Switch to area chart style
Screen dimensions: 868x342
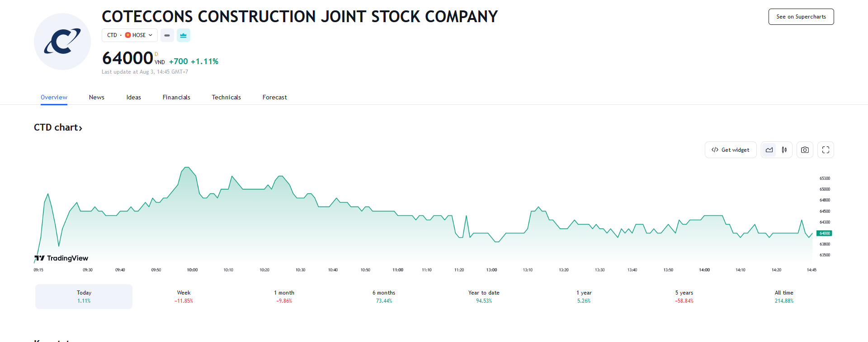point(769,150)
